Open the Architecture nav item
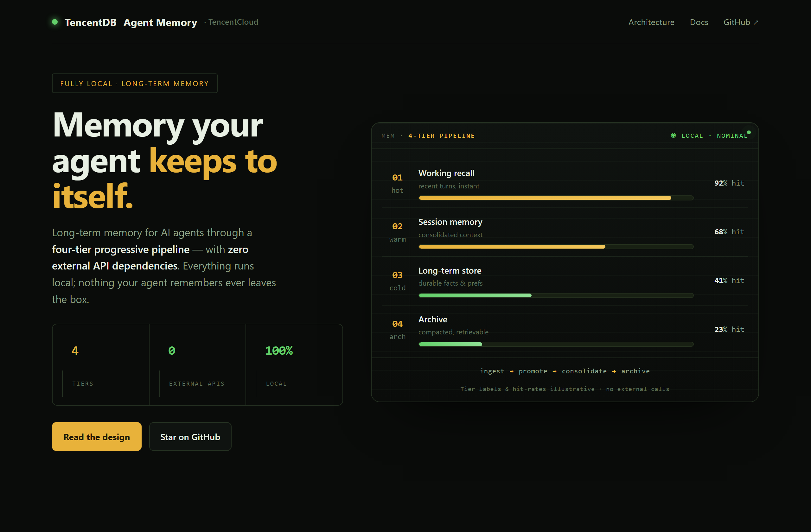 click(651, 22)
